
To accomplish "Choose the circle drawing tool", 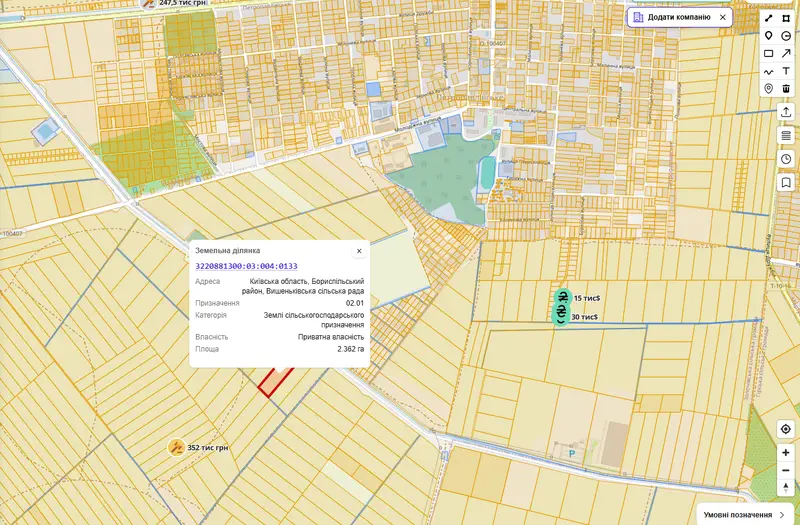I will [x=786, y=36].
